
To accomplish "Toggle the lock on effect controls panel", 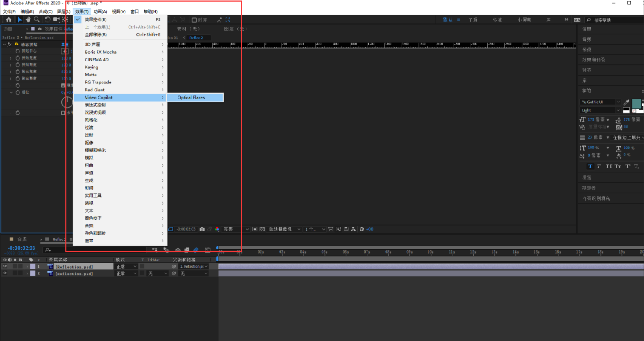I will click(x=40, y=29).
